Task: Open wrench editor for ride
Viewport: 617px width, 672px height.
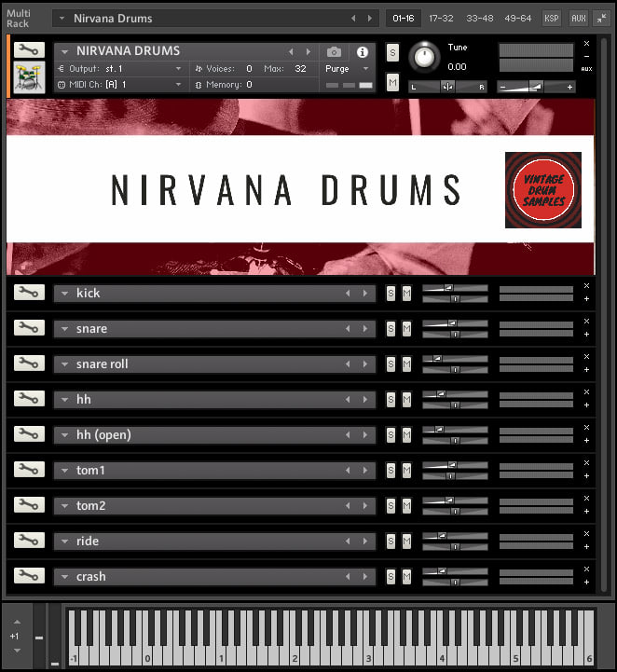Action: (x=29, y=541)
